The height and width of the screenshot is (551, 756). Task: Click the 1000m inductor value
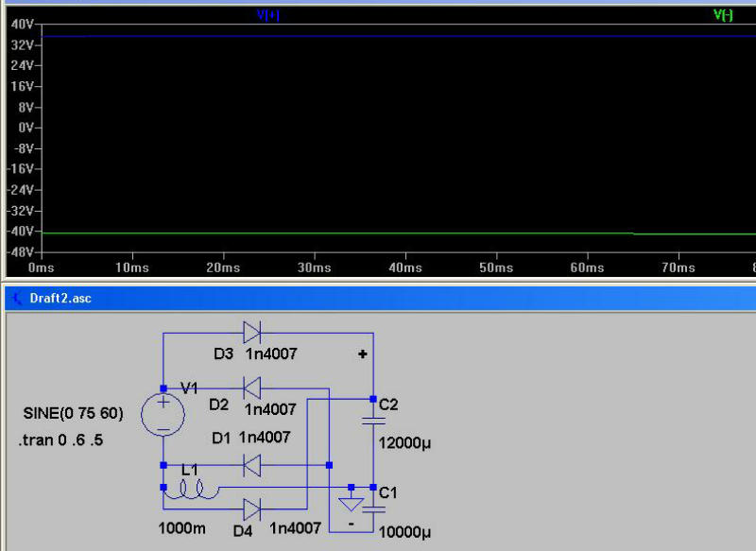click(x=181, y=528)
